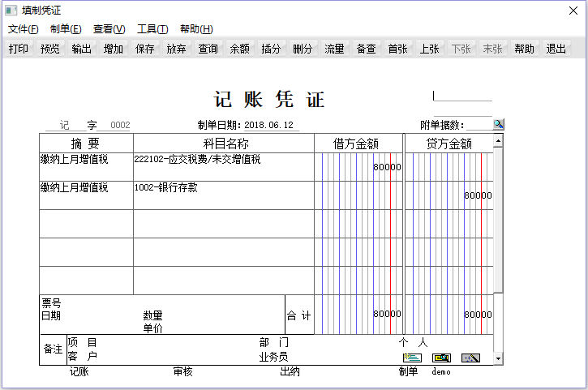Discard changes with 放弃
Viewport: 588px width, 390px height.
[x=176, y=49]
